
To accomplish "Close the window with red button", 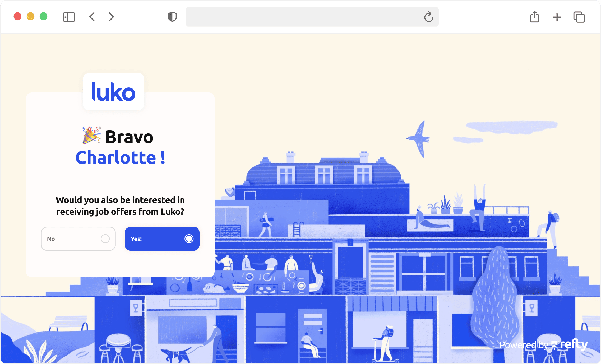I will pyautogui.click(x=18, y=16).
